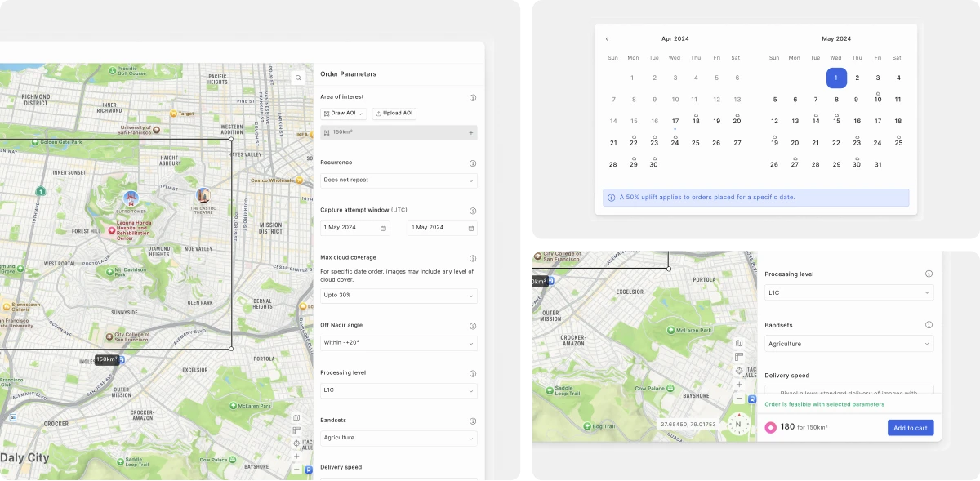
Task: Open L1C dropdown in Add to cart panel
Action: (849, 292)
